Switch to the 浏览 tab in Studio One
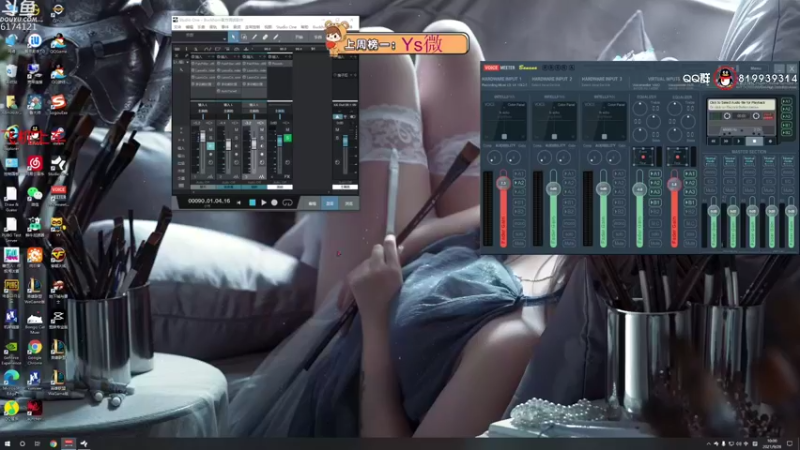Viewport: 800px width, 450px height. tap(348, 203)
